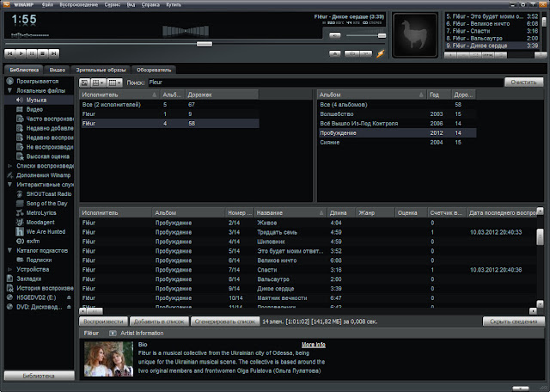Skip to the next track
Screen dimensions: 550x392
(x=53, y=53)
